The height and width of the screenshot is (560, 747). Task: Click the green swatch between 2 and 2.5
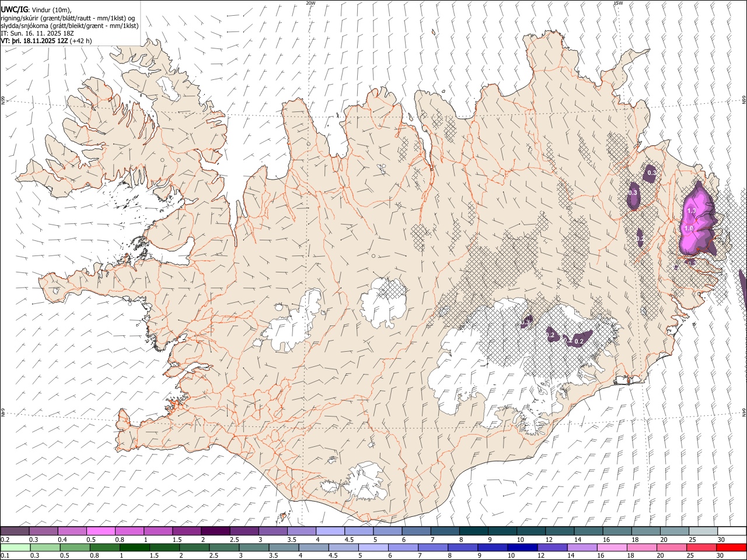click(x=194, y=547)
